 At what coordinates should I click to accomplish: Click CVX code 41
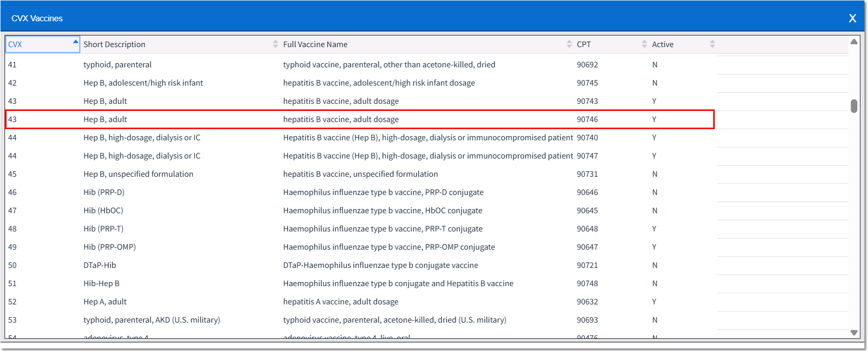[x=12, y=64]
